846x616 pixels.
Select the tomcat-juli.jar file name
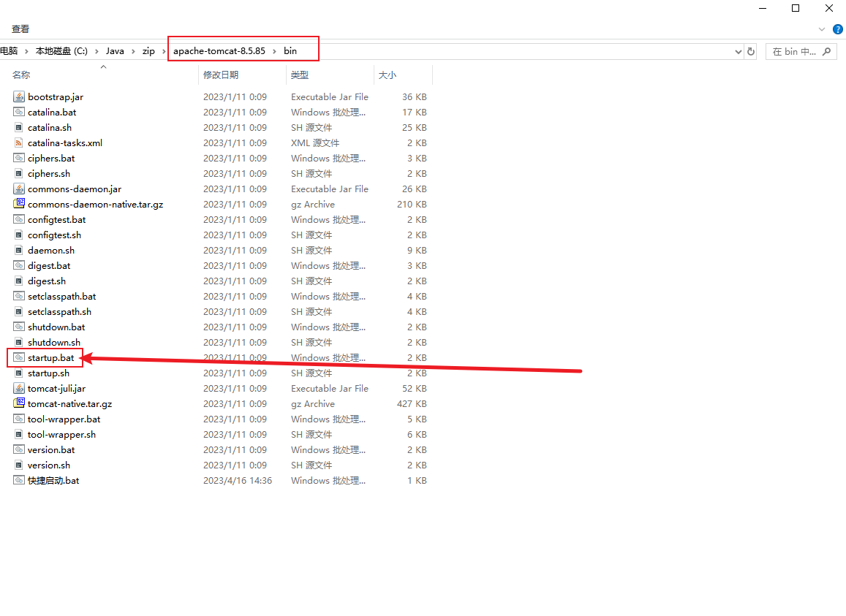point(56,388)
